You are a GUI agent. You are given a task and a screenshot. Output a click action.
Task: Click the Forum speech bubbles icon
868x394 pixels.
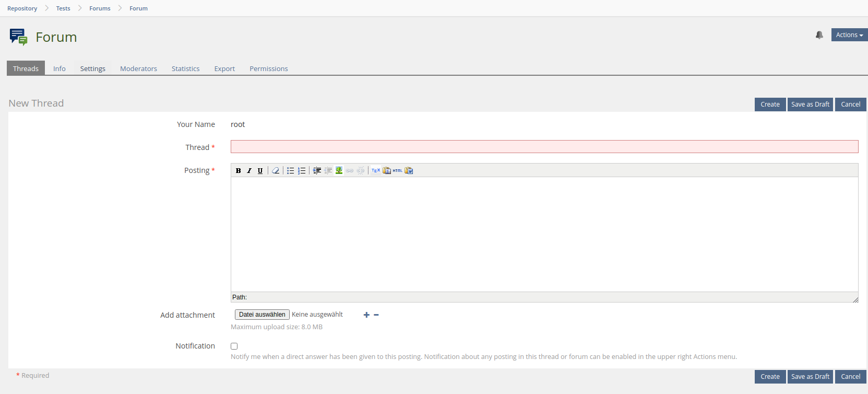(x=19, y=37)
